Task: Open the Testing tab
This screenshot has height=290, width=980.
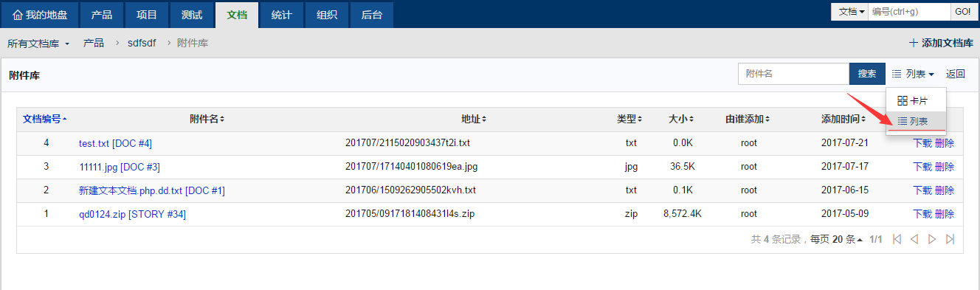Action: [192, 15]
